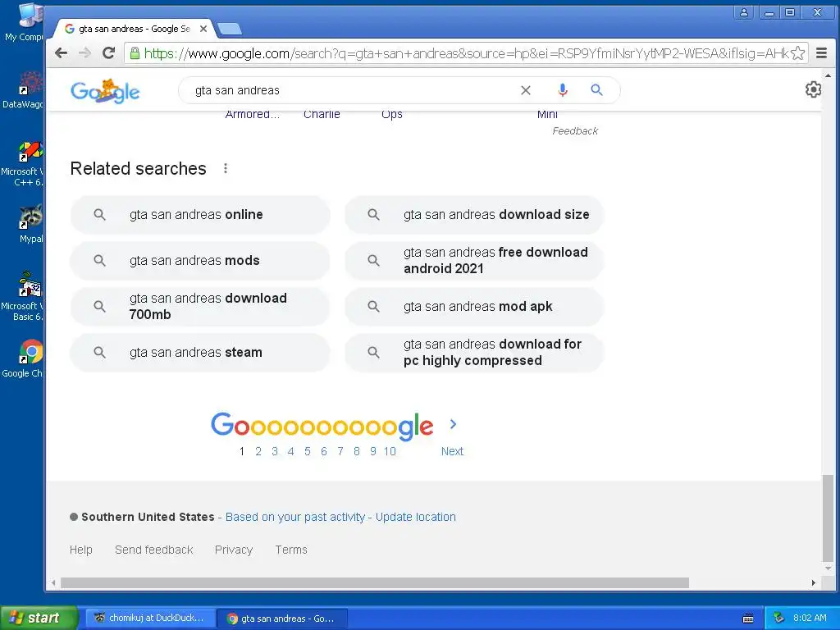Open the Terms footer link
The height and width of the screenshot is (630, 840).
pyautogui.click(x=291, y=550)
